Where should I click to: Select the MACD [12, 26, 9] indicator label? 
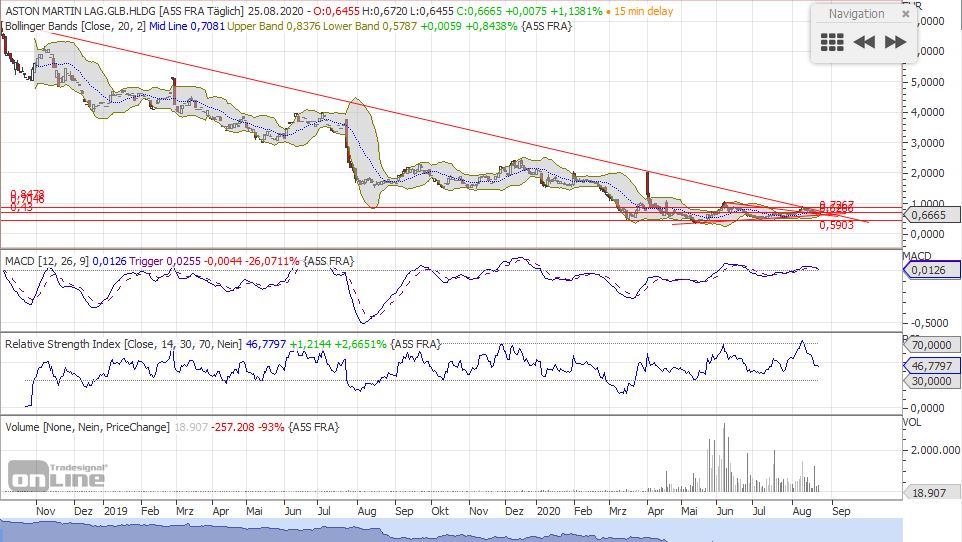pos(47,261)
